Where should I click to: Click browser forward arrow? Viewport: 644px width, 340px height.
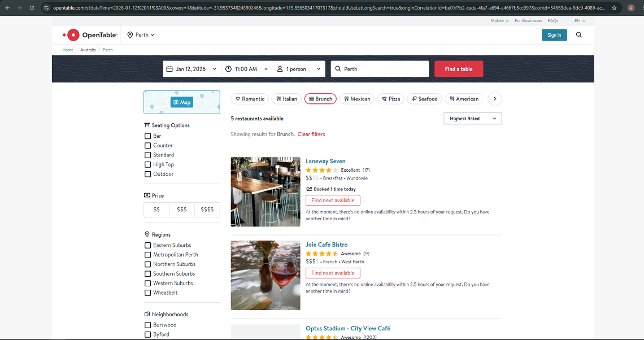click(x=19, y=8)
